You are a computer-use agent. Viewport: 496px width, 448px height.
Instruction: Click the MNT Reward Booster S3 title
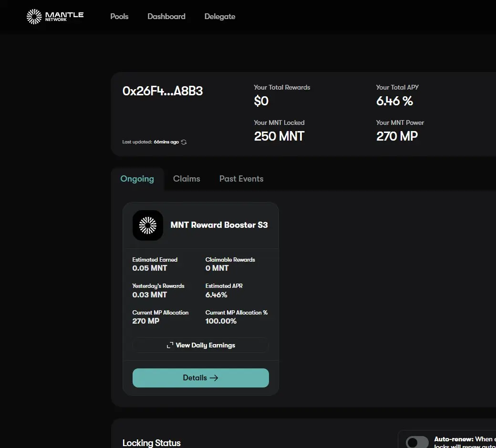tap(219, 225)
